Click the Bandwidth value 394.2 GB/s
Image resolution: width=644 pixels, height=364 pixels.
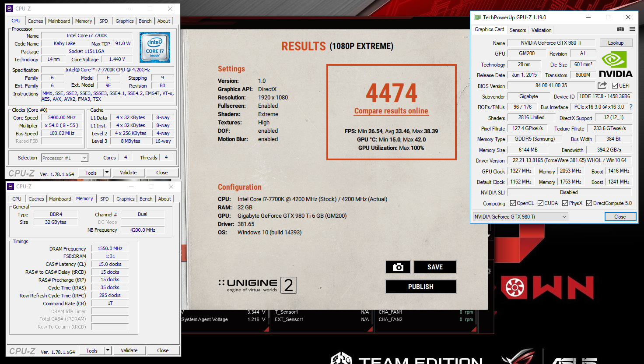[609, 150]
